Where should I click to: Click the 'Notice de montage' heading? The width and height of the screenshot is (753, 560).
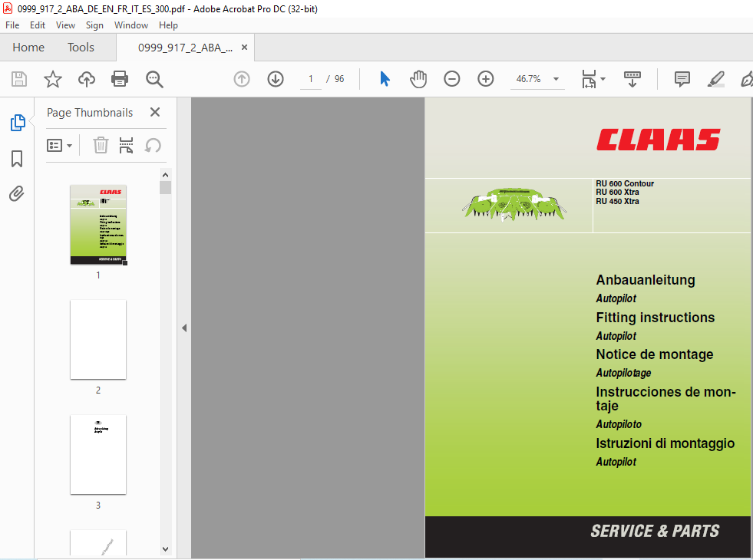(655, 354)
